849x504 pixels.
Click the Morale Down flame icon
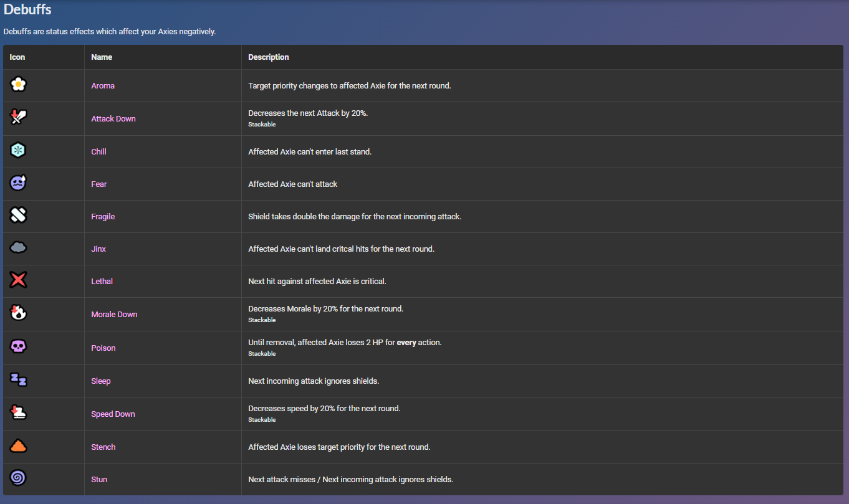tap(19, 313)
